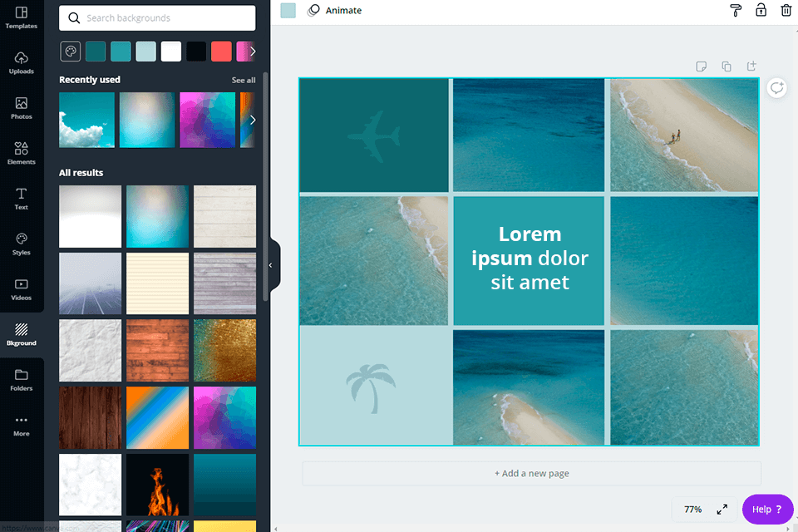Click the duplicate page icon above canvas

(x=727, y=66)
